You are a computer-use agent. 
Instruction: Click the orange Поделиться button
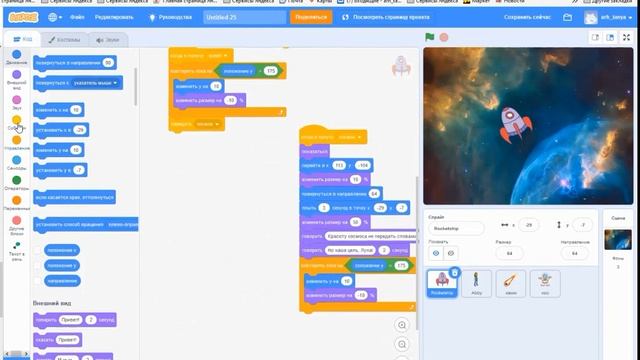coord(311,18)
